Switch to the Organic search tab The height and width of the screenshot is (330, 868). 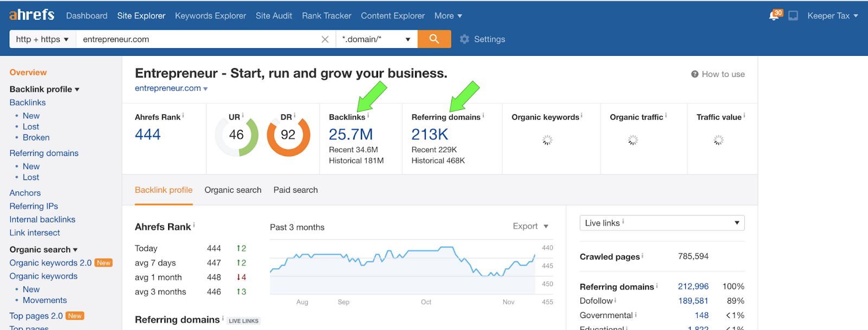point(233,190)
